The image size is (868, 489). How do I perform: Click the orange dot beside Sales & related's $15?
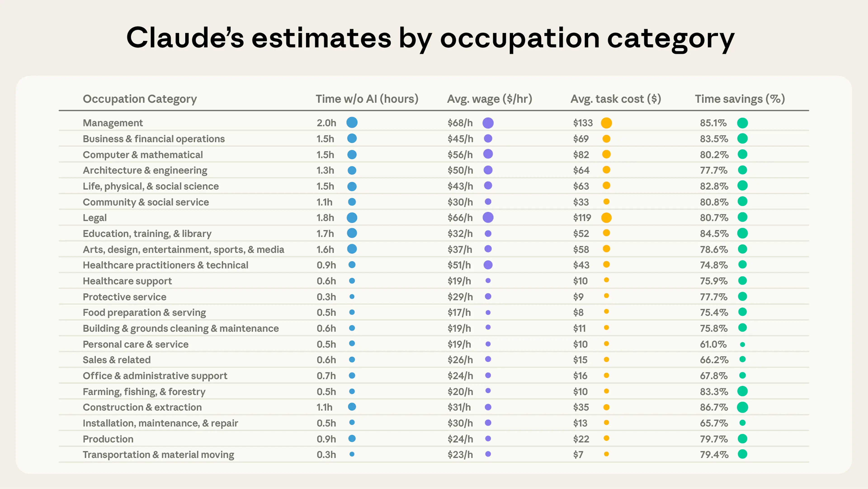pos(606,360)
